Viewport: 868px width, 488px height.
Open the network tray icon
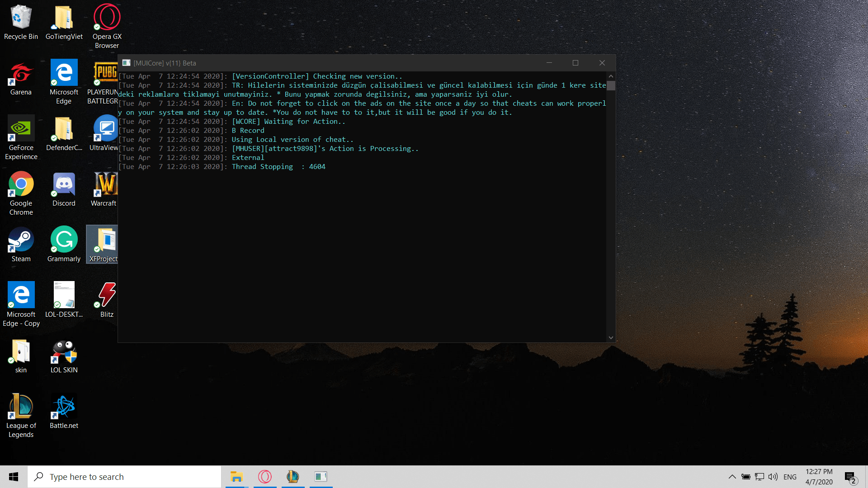coord(759,477)
